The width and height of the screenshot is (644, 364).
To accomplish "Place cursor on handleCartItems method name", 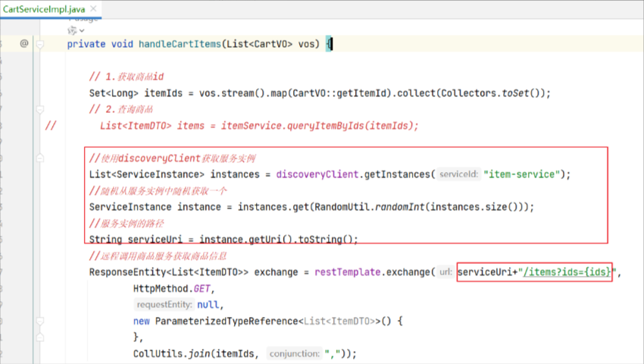I will 180,44.
